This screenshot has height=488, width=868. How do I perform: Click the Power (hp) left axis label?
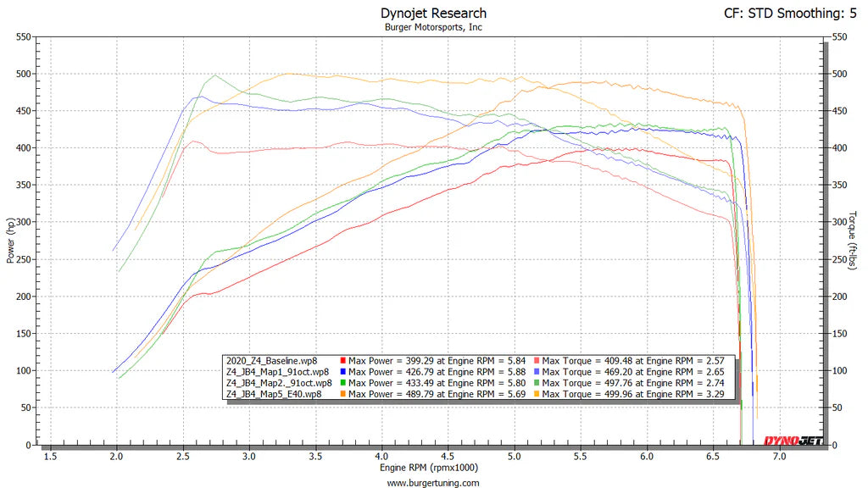tap(10, 240)
